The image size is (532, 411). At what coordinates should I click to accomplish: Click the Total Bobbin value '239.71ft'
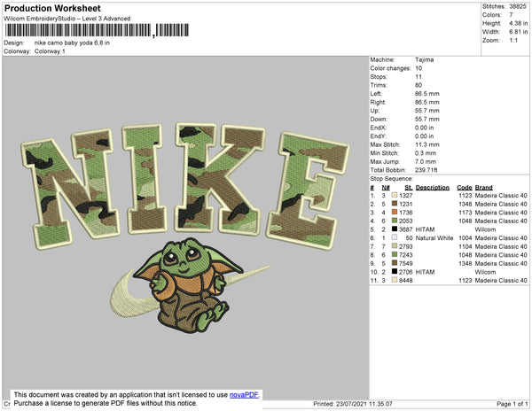[426, 170]
